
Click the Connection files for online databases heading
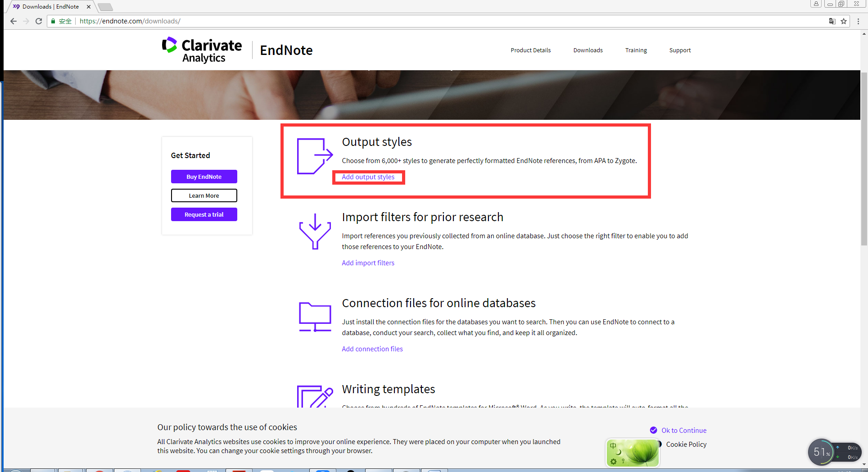(439, 303)
